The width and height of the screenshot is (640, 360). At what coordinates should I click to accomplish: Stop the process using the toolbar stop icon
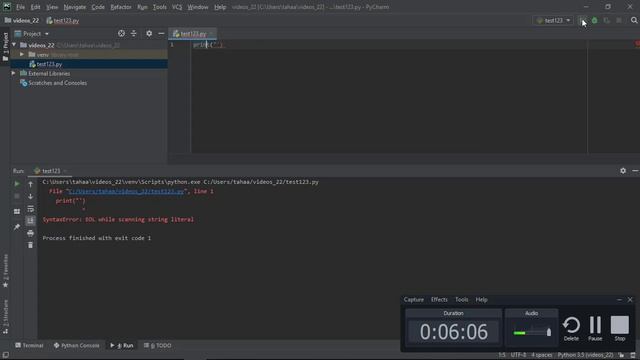(619, 20)
